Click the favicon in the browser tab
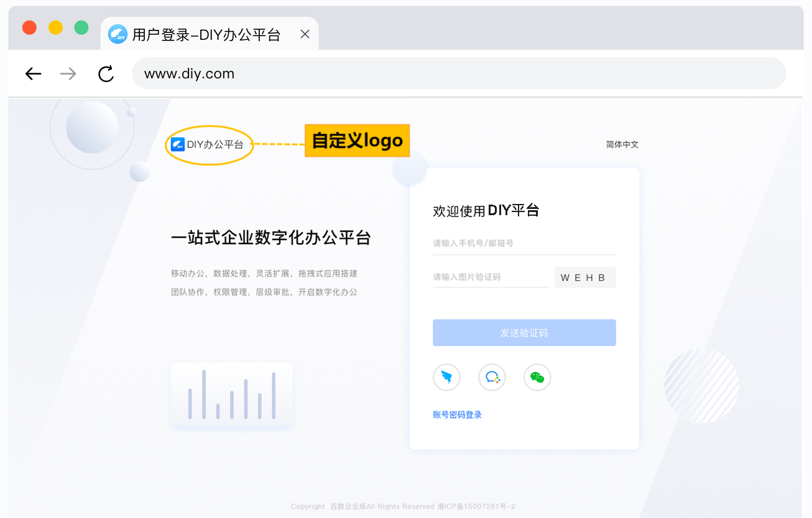Image resolution: width=812 pixels, height=518 pixels. (x=118, y=34)
